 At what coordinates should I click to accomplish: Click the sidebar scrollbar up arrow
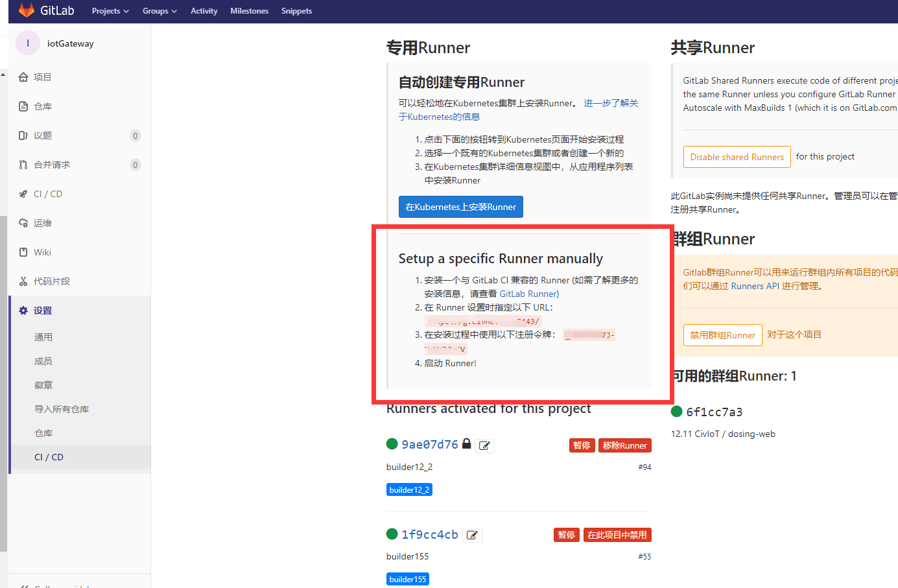[x=3, y=75]
